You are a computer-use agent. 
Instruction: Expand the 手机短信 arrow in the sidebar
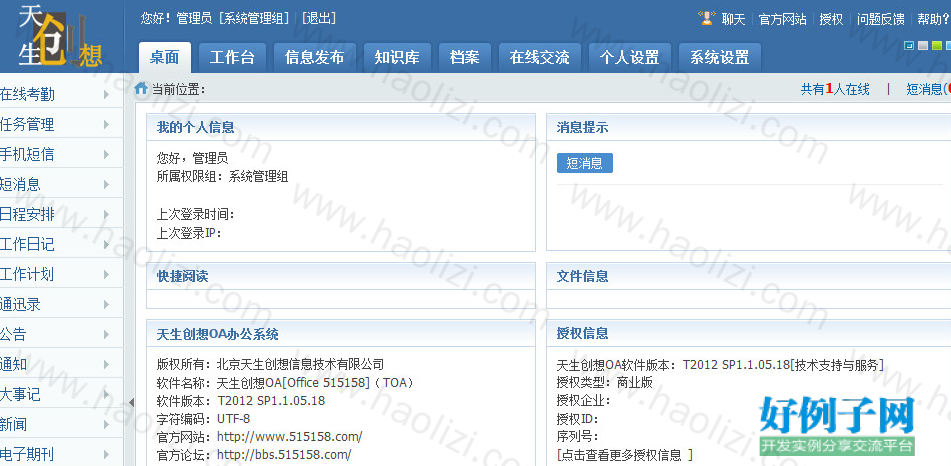106,154
